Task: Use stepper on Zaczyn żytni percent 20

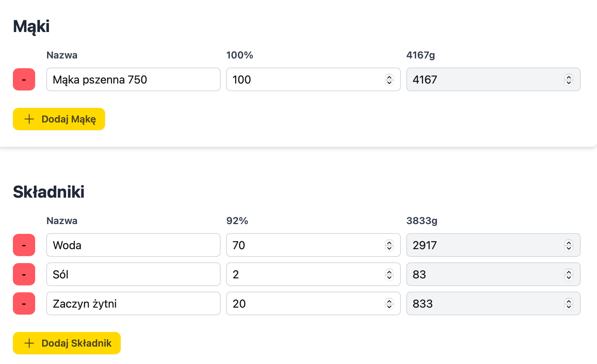Action: point(389,304)
